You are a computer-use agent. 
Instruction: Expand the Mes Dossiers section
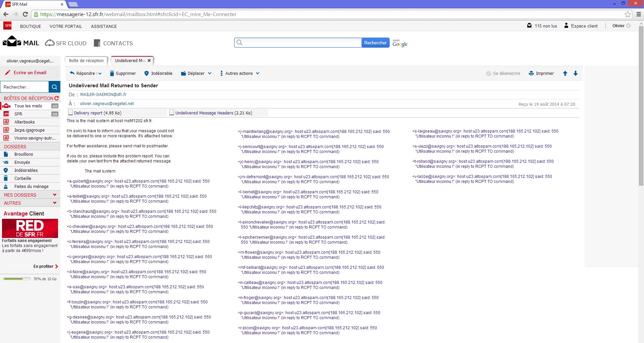pos(55,195)
